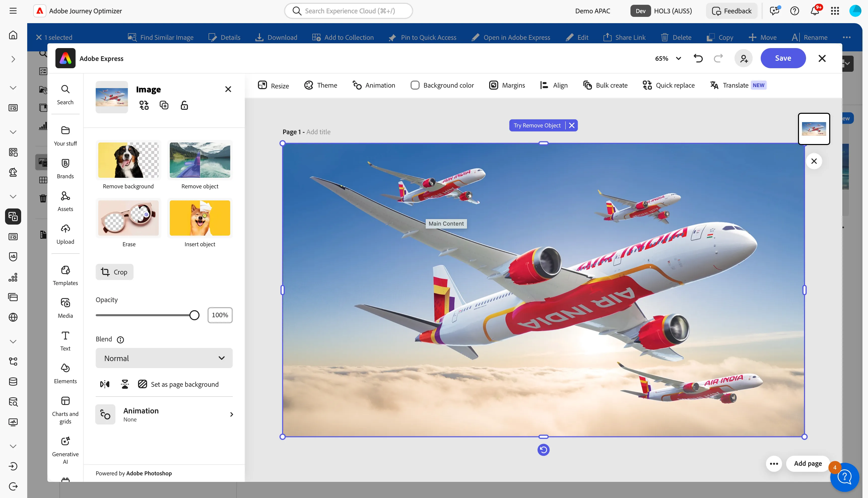Click Try Remove Object button
This screenshot has width=868, height=498.
[x=537, y=126]
